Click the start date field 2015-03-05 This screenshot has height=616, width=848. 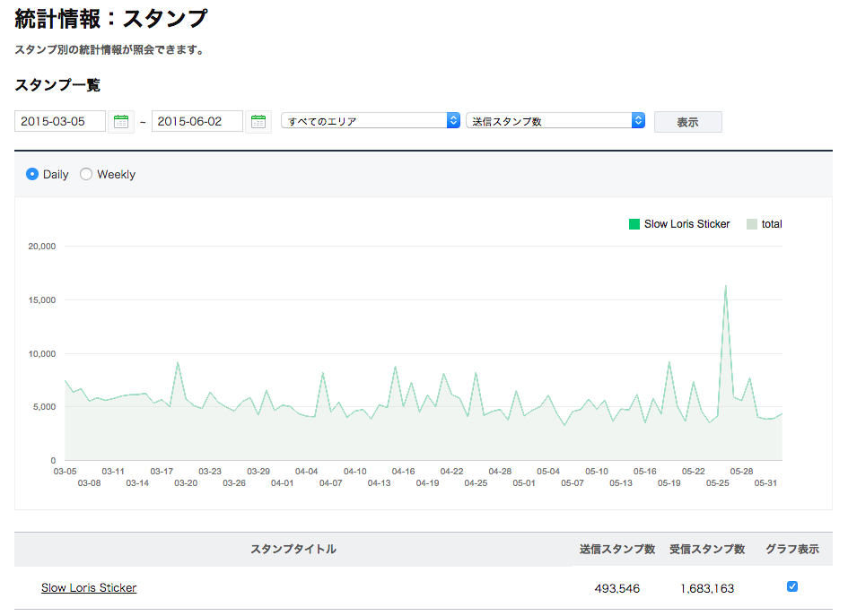60,121
